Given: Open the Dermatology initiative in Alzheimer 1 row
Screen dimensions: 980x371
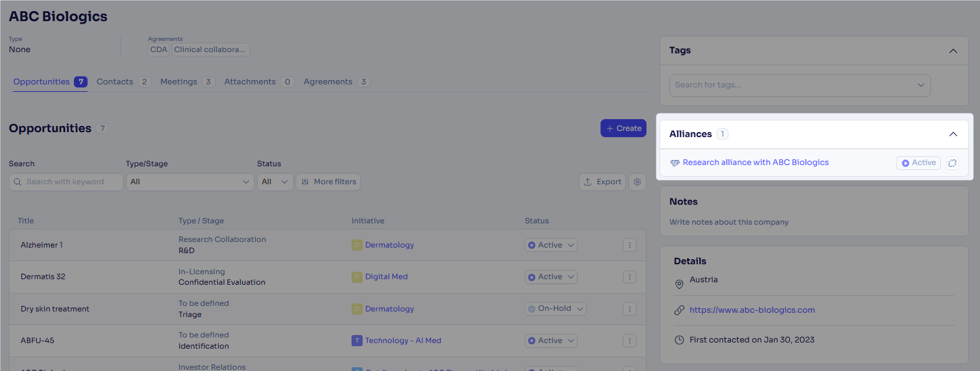Looking at the screenshot, I should (389, 245).
